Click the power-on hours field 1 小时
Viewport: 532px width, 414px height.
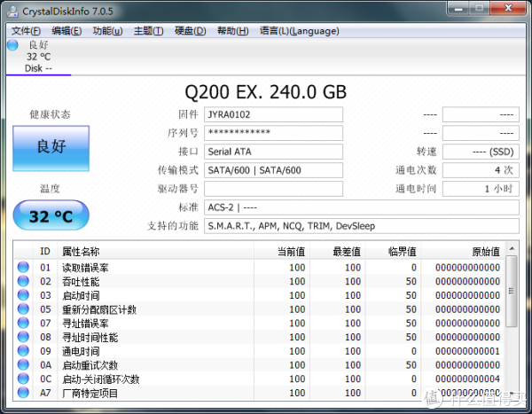coord(481,189)
